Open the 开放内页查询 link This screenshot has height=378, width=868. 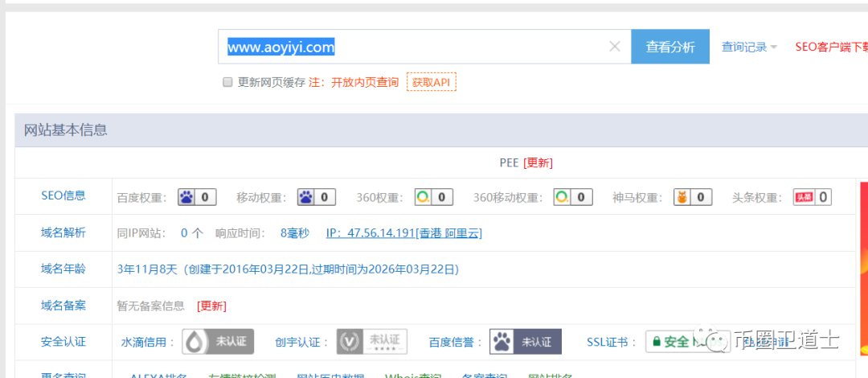365,82
